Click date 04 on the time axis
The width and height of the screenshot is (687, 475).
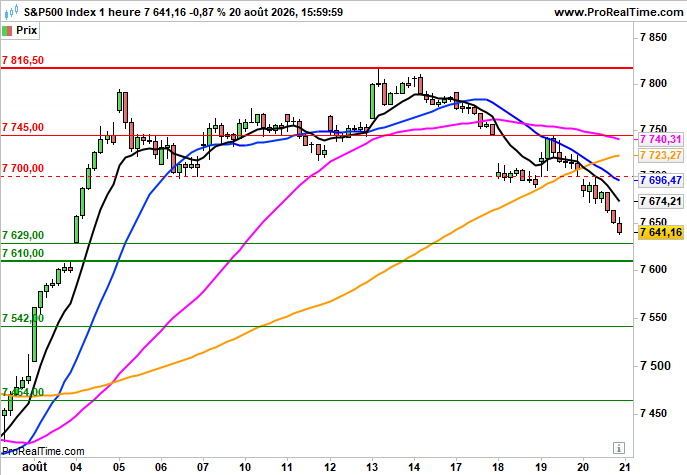coord(76,467)
